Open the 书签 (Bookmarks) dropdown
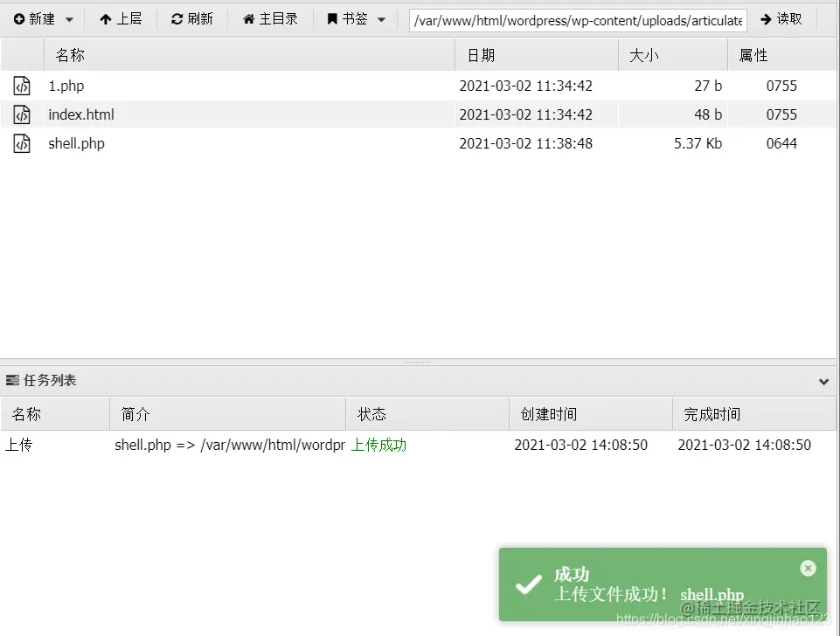Image resolution: width=840 pixels, height=636 pixels. click(x=357, y=19)
